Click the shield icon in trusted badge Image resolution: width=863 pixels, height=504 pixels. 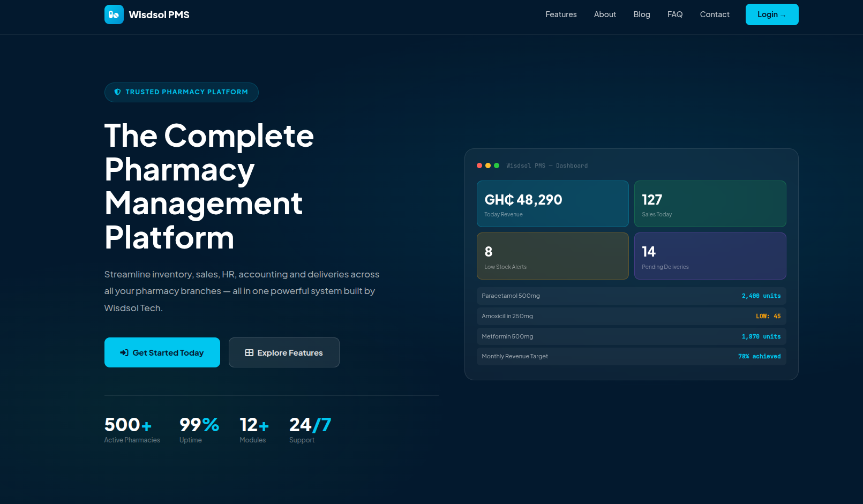point(118,92)
